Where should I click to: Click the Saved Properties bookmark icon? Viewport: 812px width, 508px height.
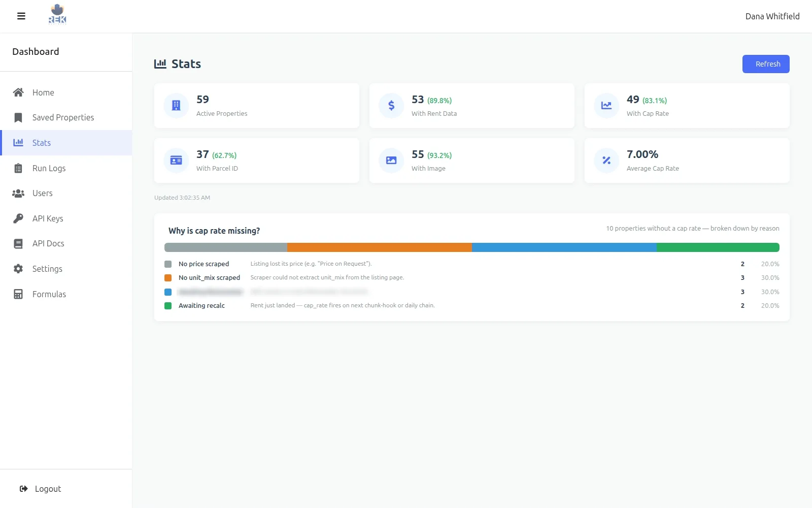point(18,118)
